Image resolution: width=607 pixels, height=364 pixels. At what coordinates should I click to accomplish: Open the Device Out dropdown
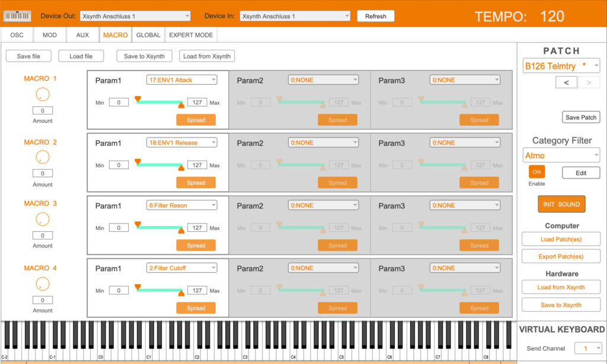click(135, 16)
